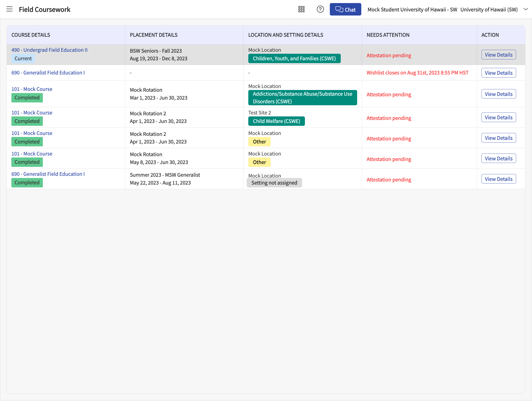Click the Field Coursework page title
The width and height of the screenshot is (532, 401).
45,9
